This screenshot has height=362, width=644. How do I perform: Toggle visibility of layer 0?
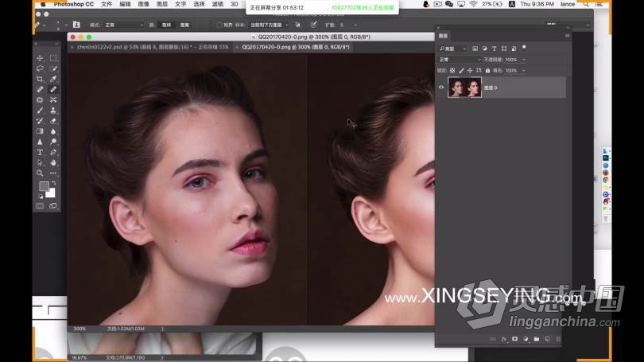click(x=441, y=87)
